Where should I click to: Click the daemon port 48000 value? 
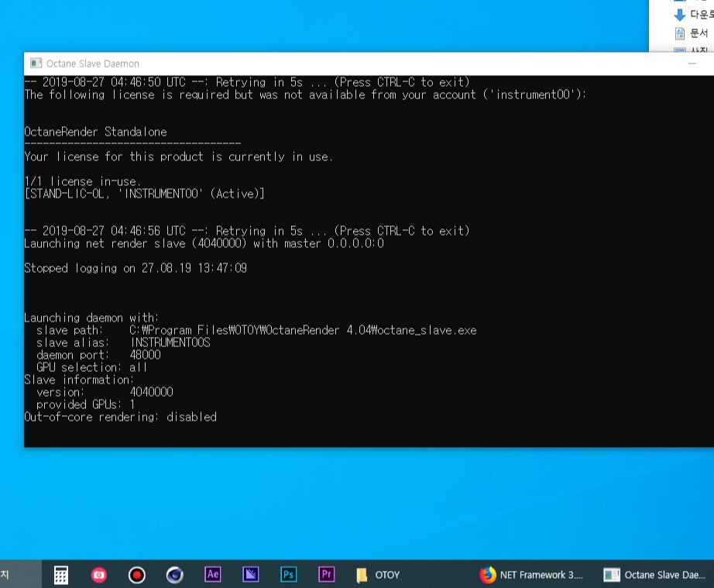coord(146,355)
